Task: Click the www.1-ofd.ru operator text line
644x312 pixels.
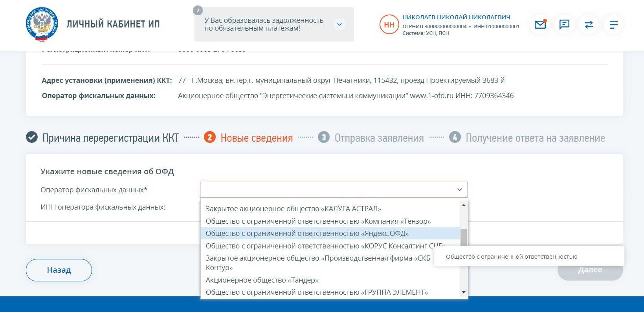Action: (x=346, y=96)
